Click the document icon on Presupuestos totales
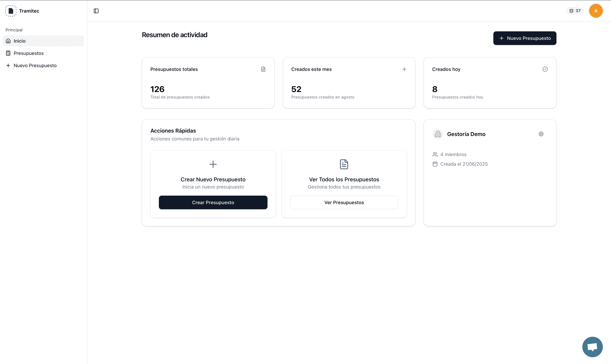This screenshot has width=611, height=364. [263, 69]
